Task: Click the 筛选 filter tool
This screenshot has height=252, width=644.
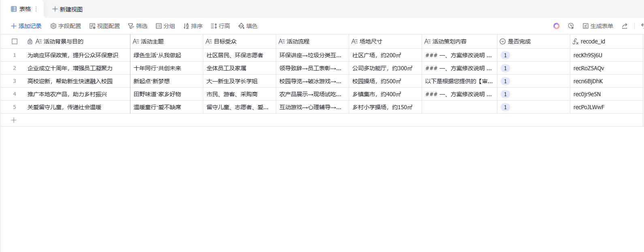Action: coord(138,26)
